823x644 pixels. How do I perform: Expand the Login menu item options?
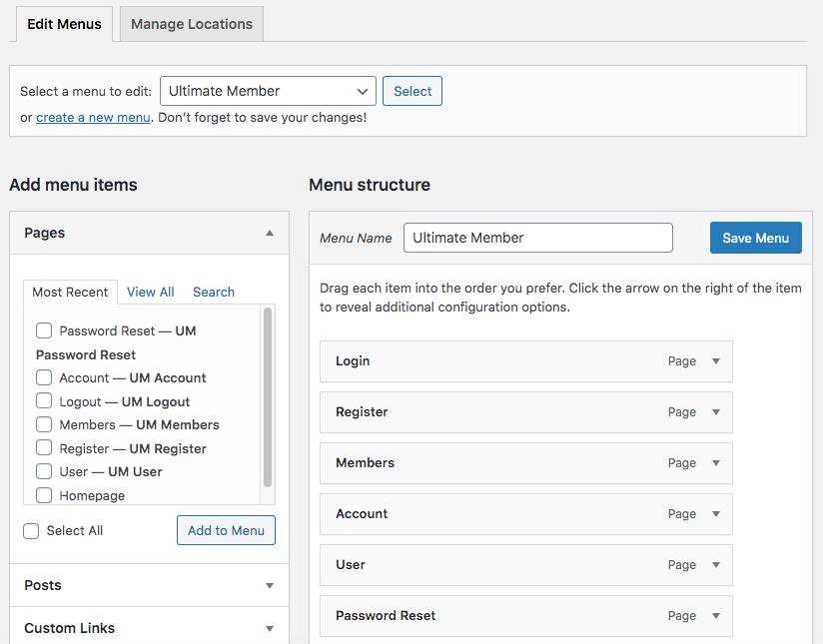click(716, 361)
